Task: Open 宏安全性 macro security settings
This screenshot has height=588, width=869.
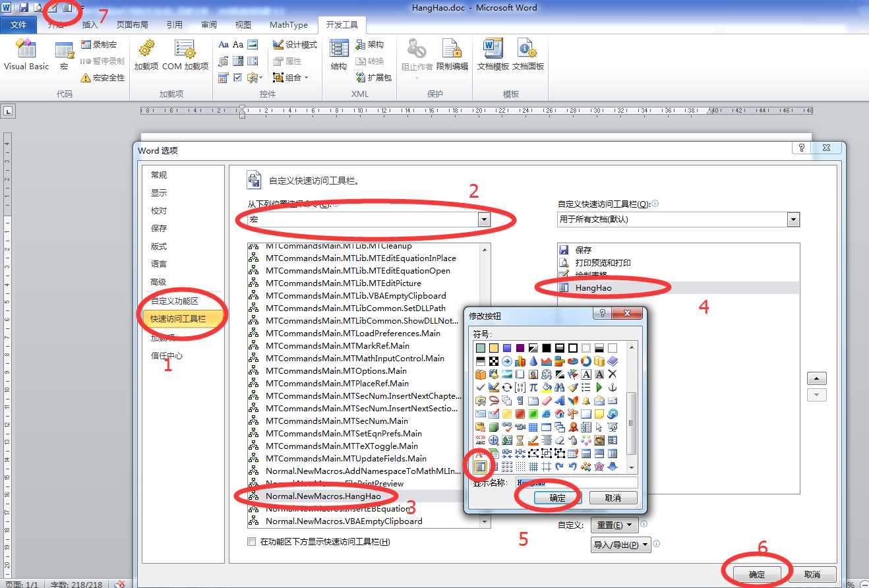Action: [x=102, y=78]
